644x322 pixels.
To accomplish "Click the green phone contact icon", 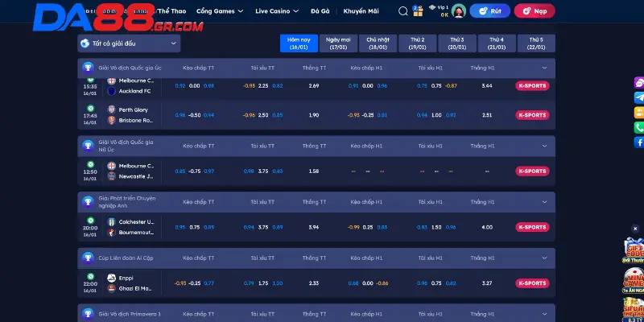I will (x=639, y=127).
